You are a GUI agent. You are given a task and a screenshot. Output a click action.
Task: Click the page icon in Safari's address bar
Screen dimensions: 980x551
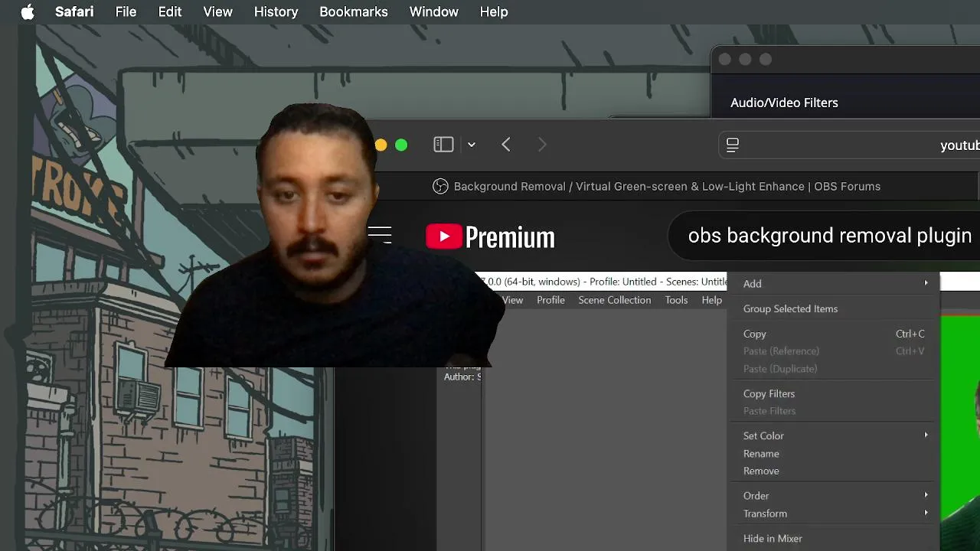pos(733,145)
